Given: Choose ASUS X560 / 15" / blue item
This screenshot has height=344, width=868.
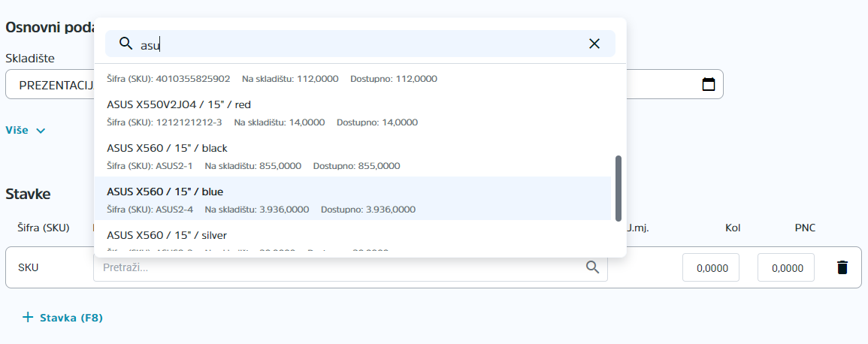Looking at the screenshot, I should click(352, 198).
